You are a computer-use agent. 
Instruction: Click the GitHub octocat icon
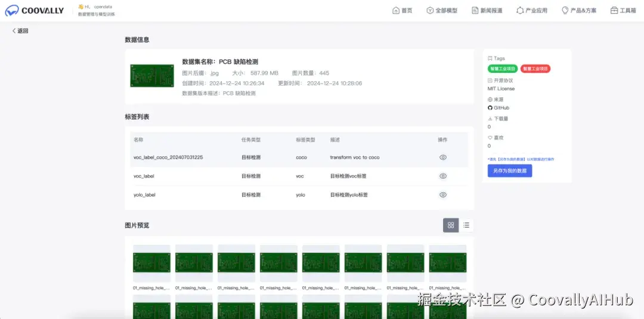[490, 108]
